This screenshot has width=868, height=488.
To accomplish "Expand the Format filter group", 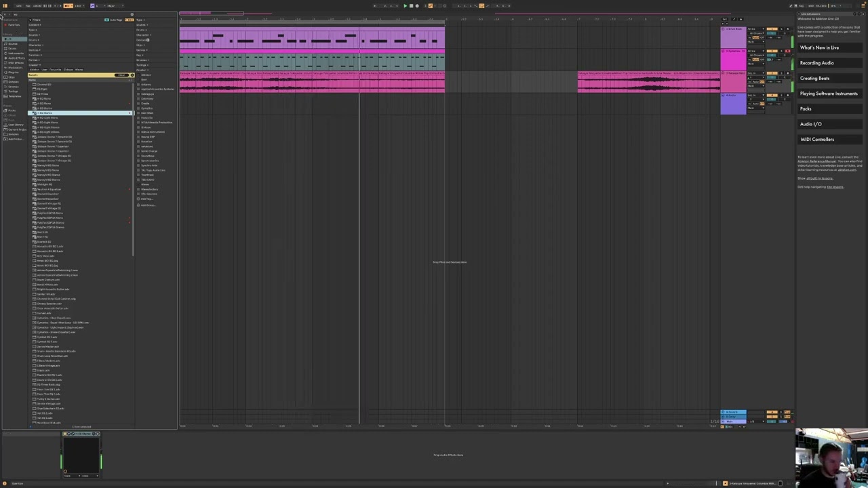I will (34, 60).
